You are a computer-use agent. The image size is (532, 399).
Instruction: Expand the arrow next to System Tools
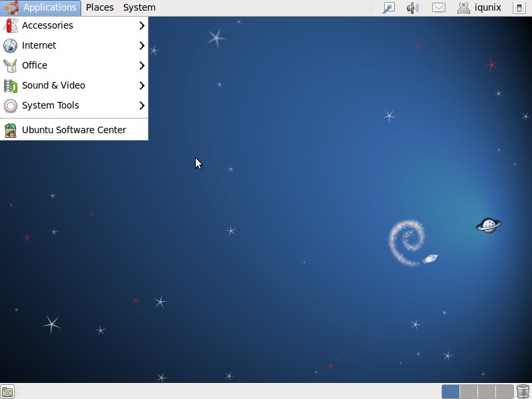(142, 105)
